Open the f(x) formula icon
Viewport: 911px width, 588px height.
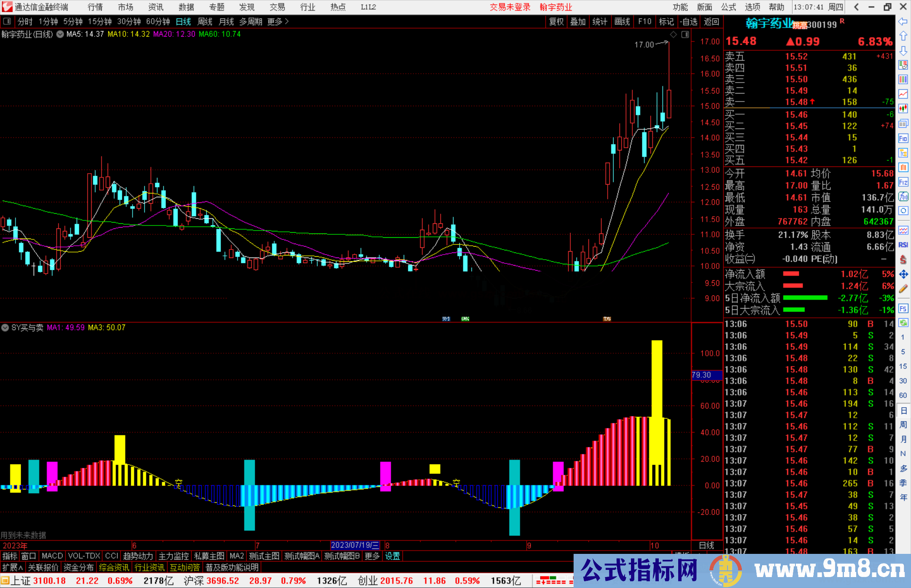click(x=903, y=196)
